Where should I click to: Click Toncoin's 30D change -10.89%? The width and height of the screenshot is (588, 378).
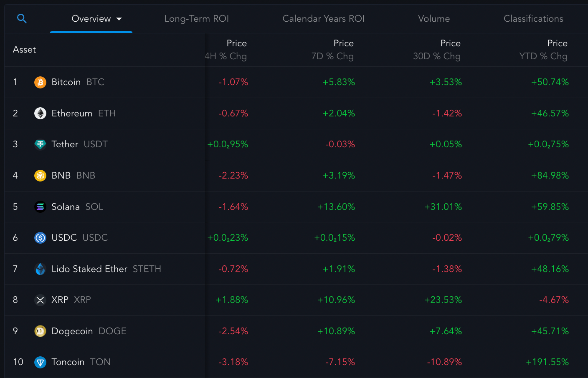tap(444, 362)
